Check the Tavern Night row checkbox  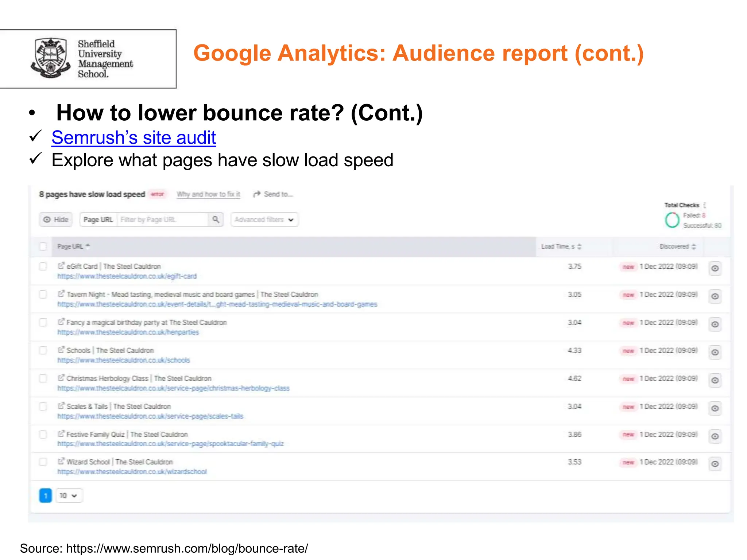[x=43, y=295]
